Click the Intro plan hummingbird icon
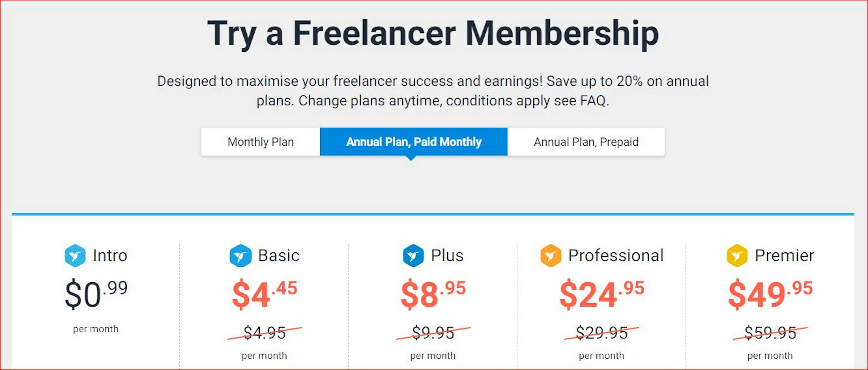This screenshot has height=370, width=868. 75,255
